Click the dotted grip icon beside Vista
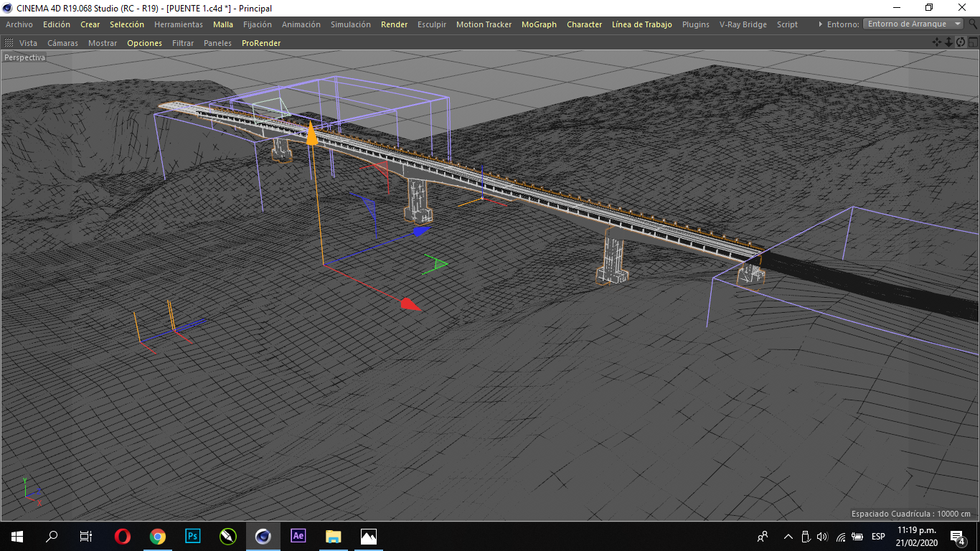Screen dimensions: 980x551 click(9, 43)
